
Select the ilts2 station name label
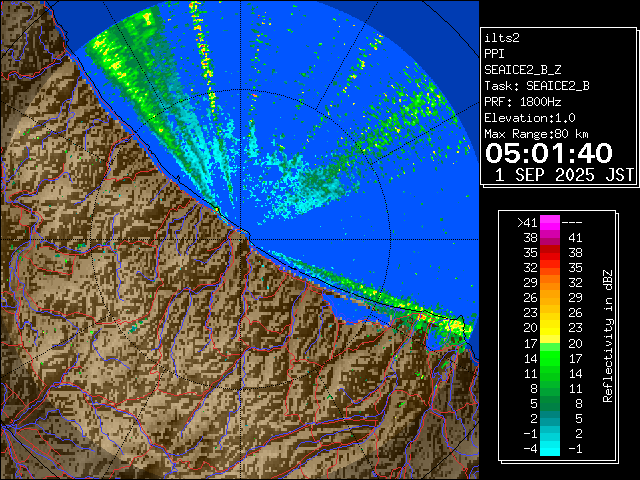coord(502,38)
